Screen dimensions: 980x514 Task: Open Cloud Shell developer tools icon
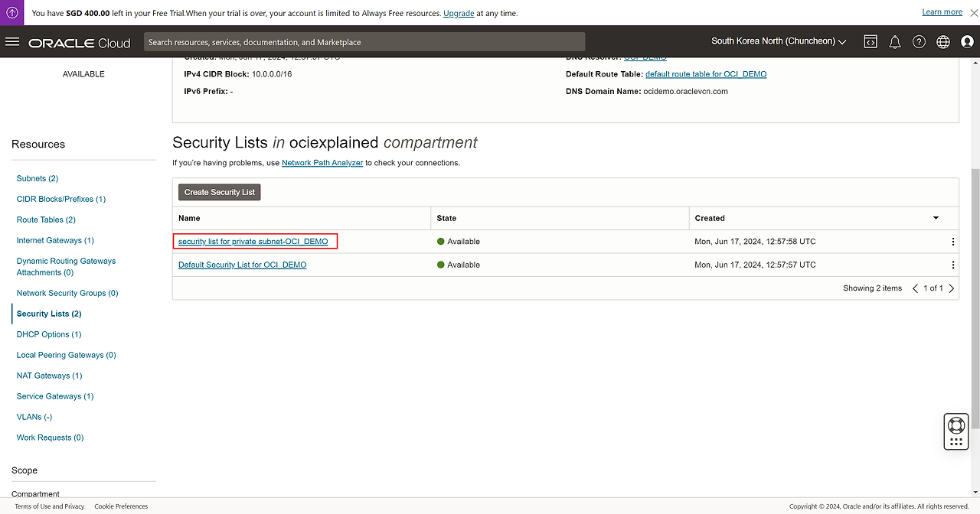(871, 42)
